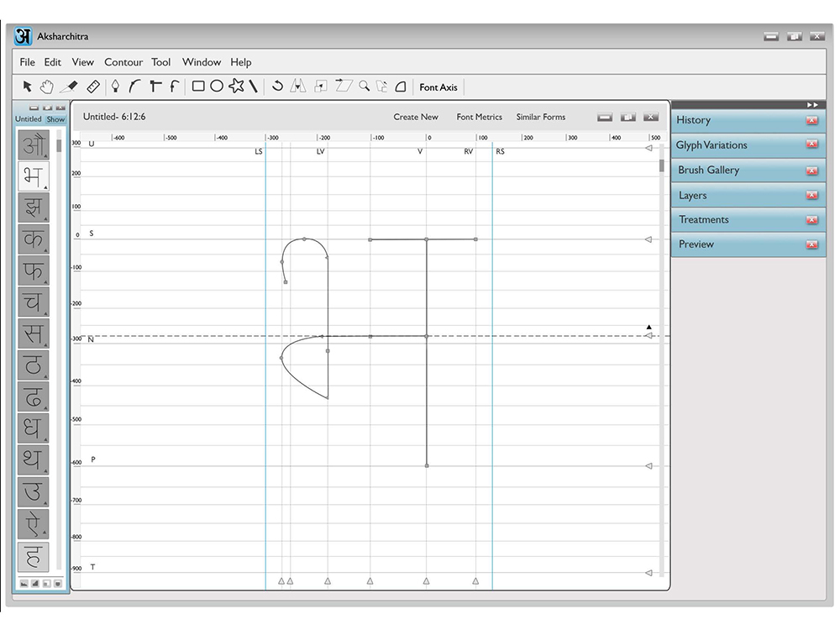
Task: Click the canvas vertical scrollbar thumb
Action: click(662, 165)
